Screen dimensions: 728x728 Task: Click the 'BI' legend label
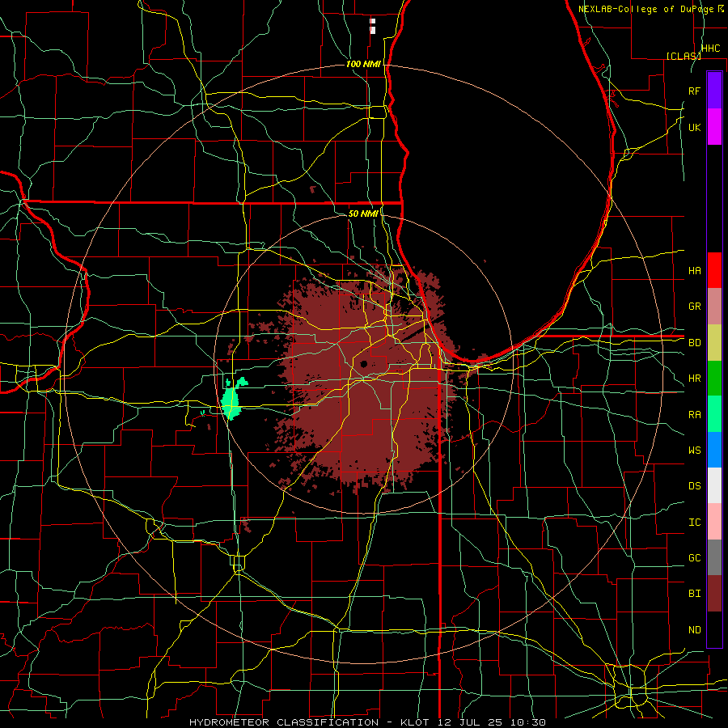tap(694, 594)
